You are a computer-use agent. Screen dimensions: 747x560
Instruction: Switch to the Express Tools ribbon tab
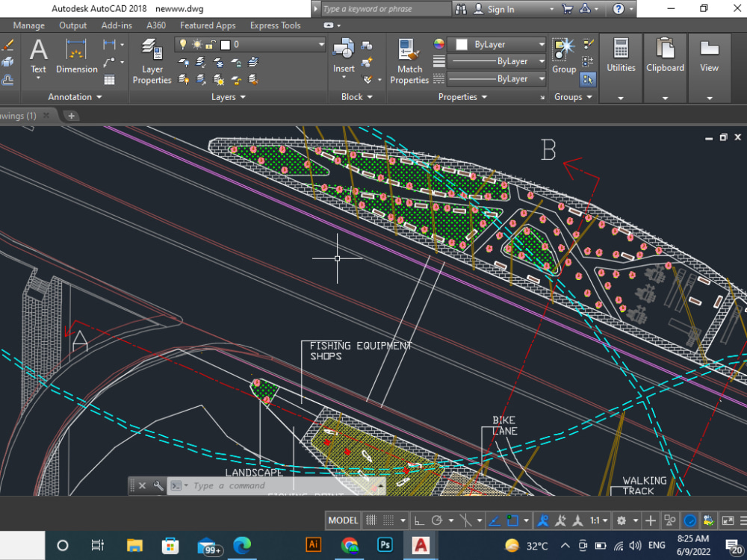[274, 25]
